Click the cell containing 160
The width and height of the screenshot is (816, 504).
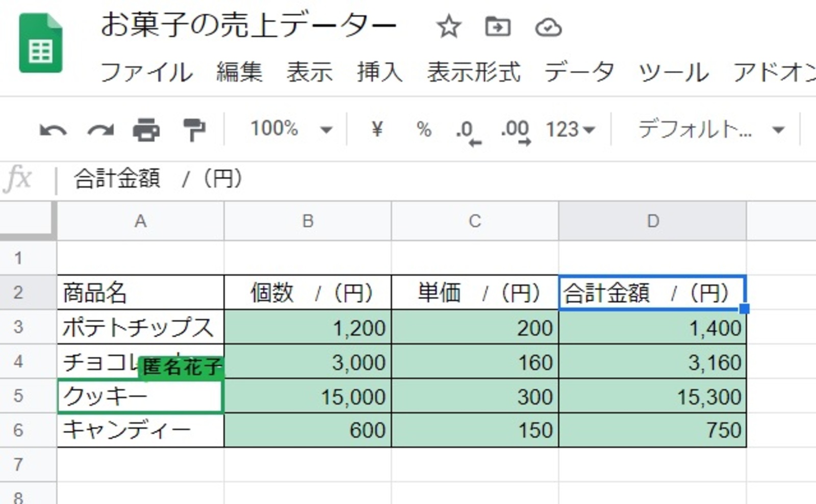[x=475, y=361]
